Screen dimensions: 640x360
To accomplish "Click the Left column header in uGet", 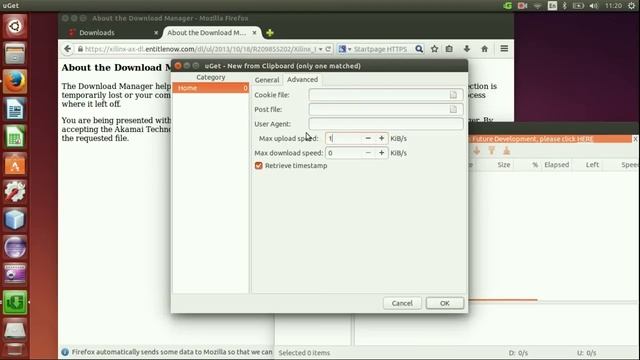I will [592, 164].
